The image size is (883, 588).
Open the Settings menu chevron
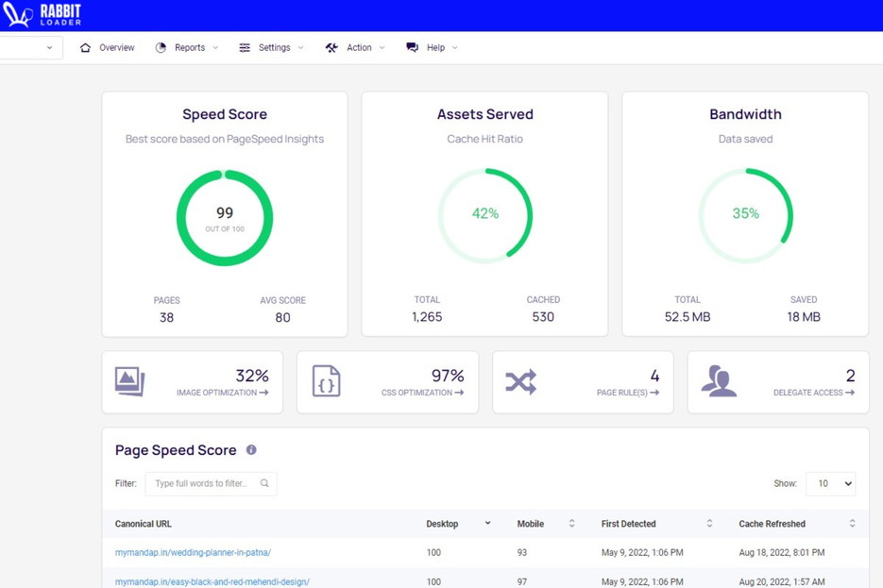tap(300, 47)
